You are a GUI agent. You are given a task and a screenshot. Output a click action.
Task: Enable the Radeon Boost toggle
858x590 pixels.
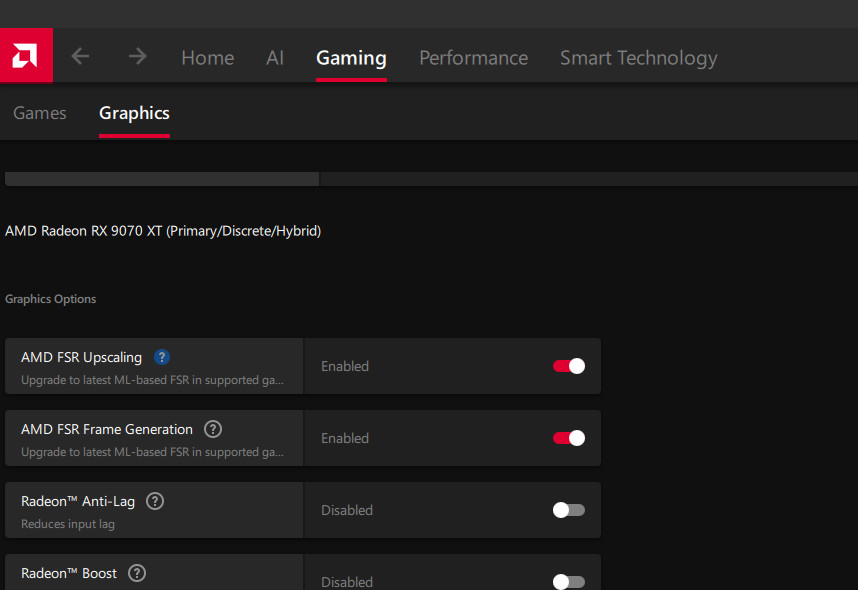point(568,581)
